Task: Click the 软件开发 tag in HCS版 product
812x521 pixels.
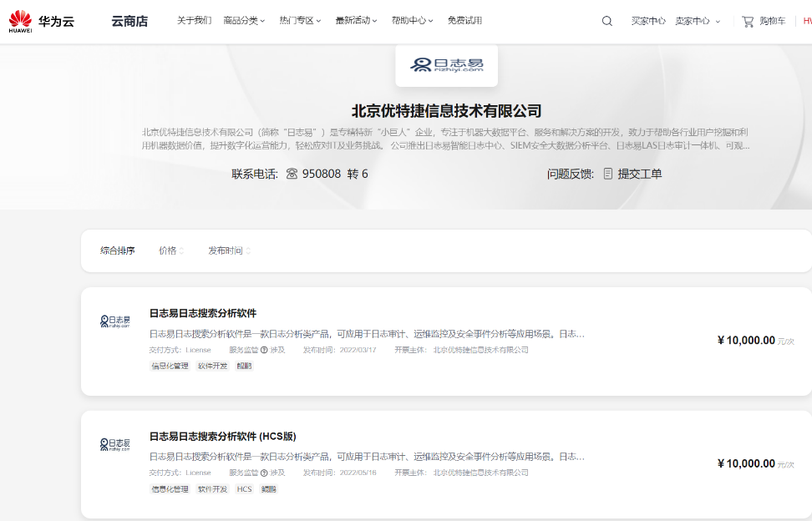Action: coord(212,489)
